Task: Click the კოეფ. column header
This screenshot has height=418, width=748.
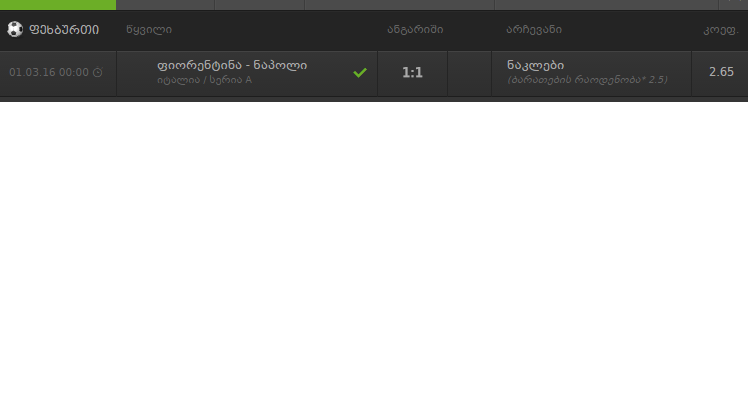Action: coord(721,30)
